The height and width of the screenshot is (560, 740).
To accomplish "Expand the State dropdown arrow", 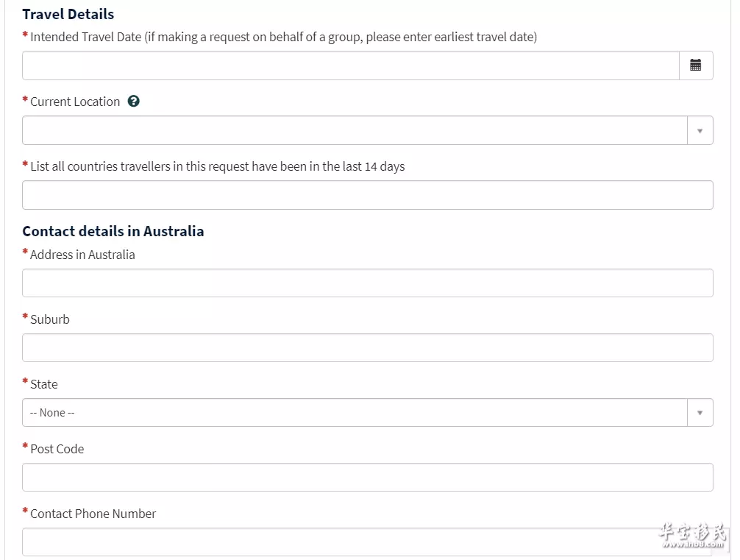I will coord(700,413).
